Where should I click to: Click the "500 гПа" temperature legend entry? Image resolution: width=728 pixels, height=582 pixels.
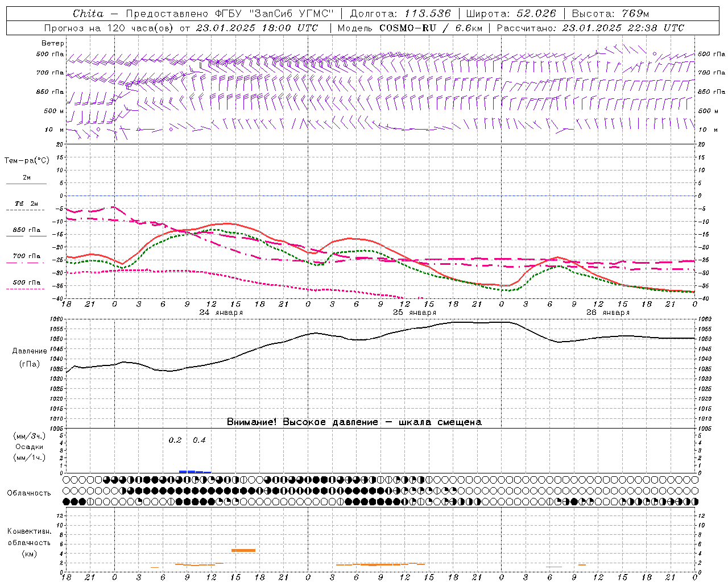tap(27, 282)
